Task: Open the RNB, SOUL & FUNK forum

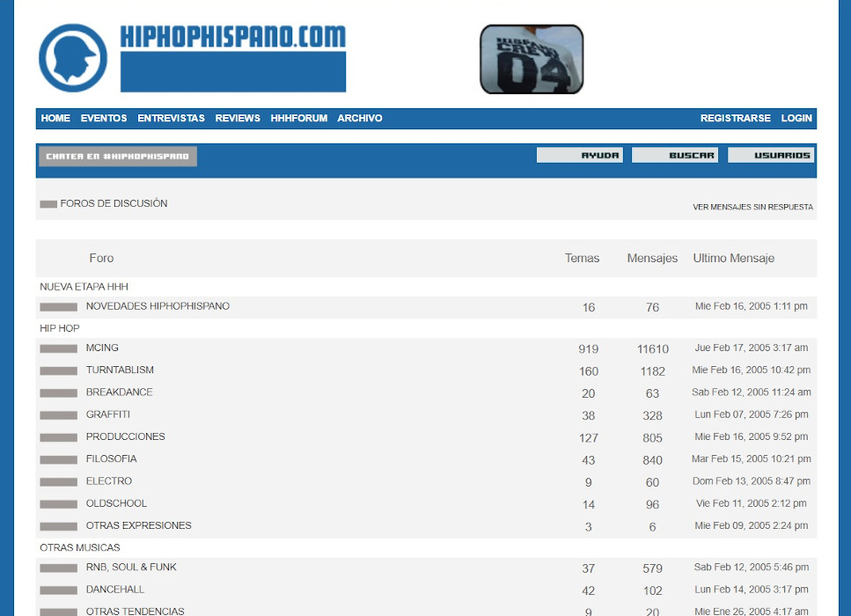Action: 131,567
